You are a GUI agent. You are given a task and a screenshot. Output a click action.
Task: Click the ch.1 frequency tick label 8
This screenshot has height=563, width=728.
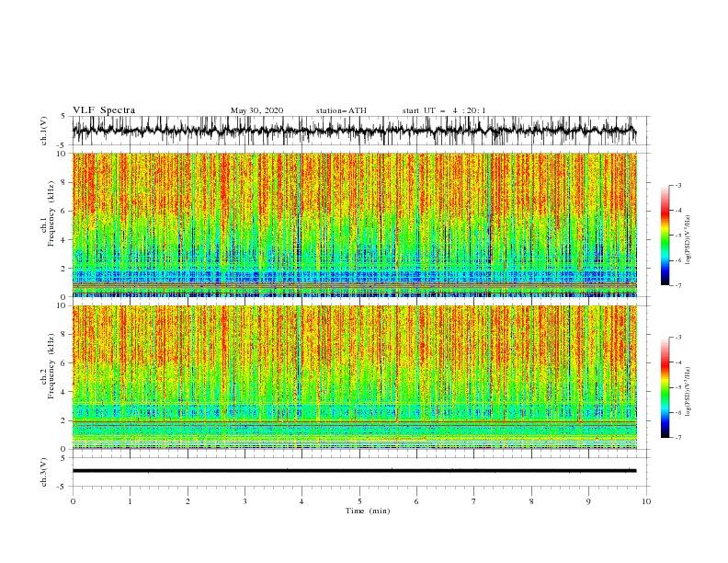pyautogui.click(x=64, y=182)
